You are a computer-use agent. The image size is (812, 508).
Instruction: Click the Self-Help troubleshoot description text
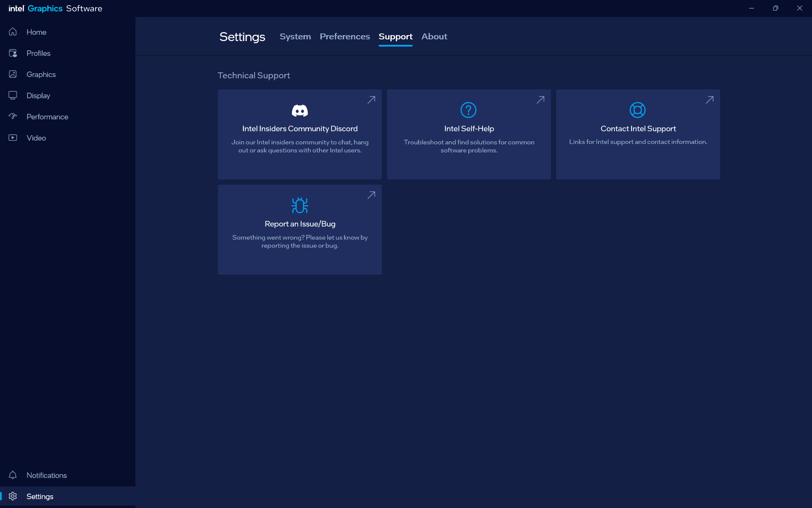coord(469,146)
